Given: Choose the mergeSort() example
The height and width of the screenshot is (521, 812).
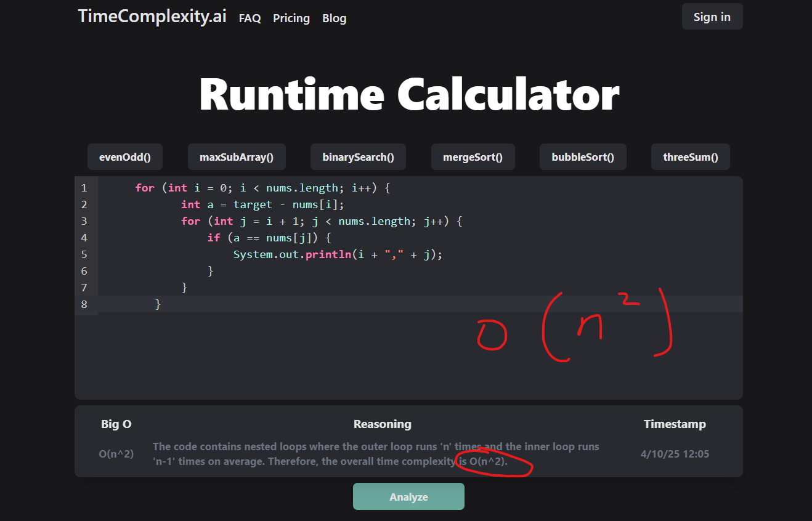Looking at the screenshot, I should [x=473, y=157].
